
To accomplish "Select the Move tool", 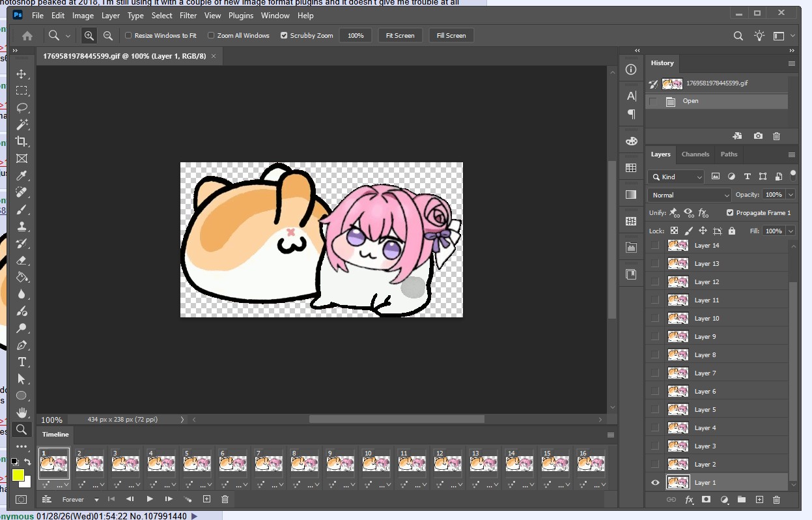I will tap(21, 74).
